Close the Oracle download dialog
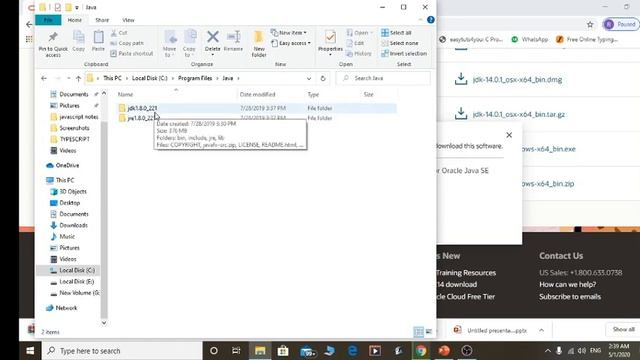The width and height of the screenshot is (640, 360). coord(509,135)
